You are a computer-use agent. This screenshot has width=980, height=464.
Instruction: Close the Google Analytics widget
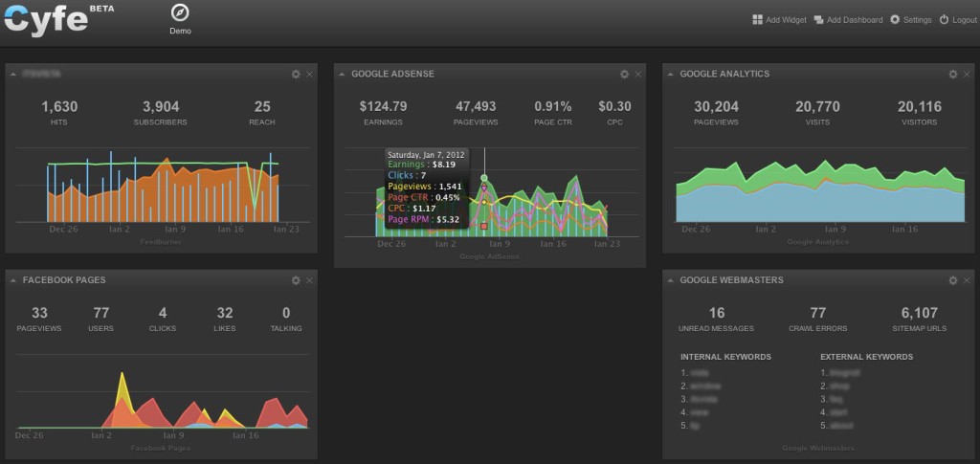(967, 75)
